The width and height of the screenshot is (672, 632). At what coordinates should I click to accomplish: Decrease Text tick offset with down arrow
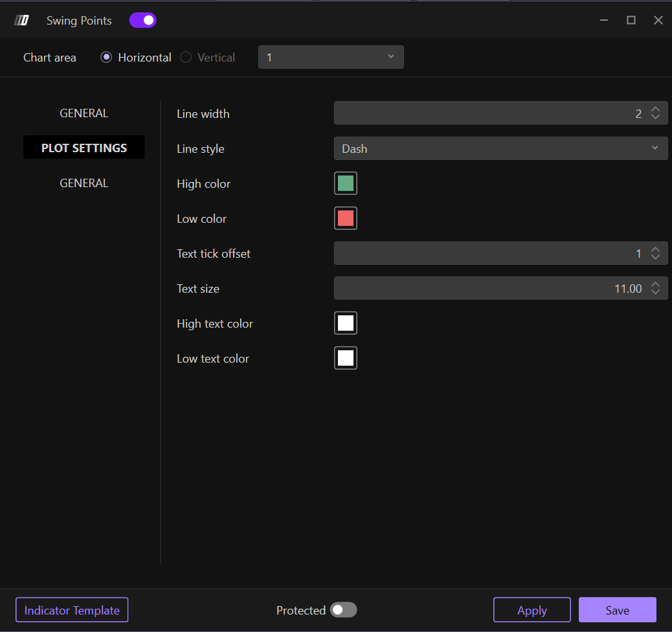[655, 258]
